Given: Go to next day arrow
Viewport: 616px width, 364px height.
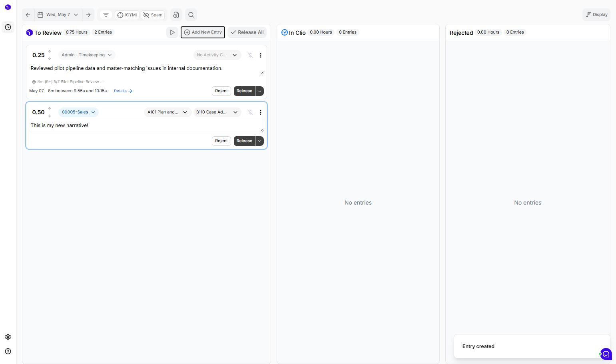Looking at the screenshot, I should (x=88, y=15).
